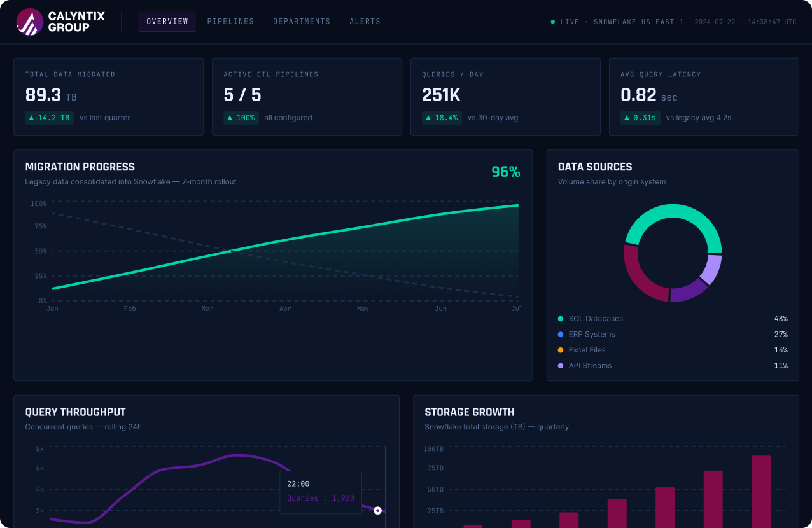
Task: Click the green SQL Databases legend dot
Action: [x=561, y=319]
